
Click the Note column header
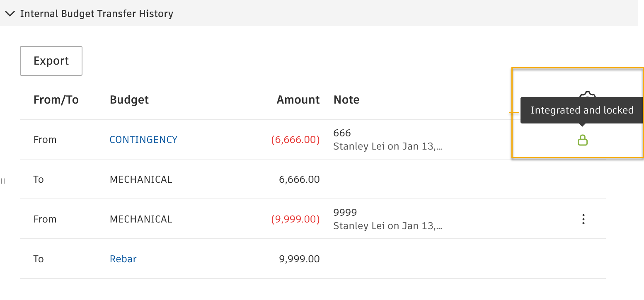346,99
